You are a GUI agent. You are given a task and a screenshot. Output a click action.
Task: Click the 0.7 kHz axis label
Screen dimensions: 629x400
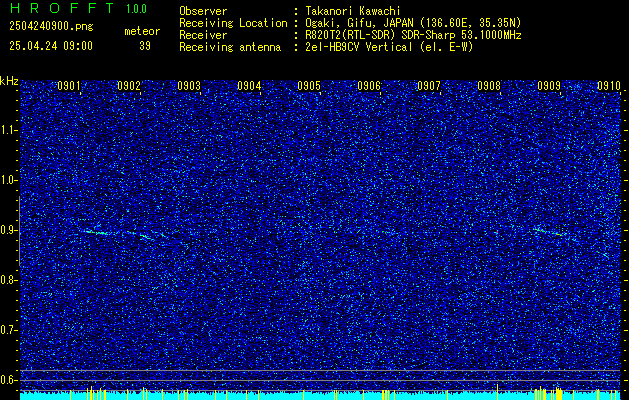[x=8, y=330]
